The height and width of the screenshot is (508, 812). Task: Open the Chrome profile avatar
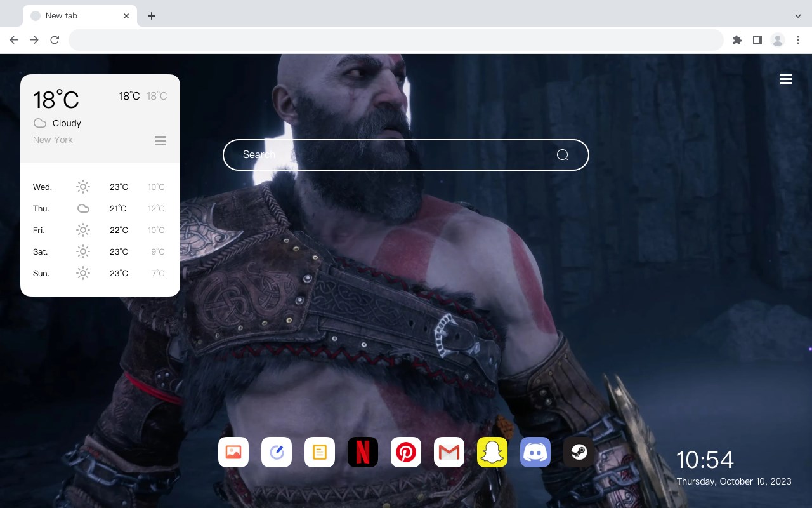click(x=778, y=40)
